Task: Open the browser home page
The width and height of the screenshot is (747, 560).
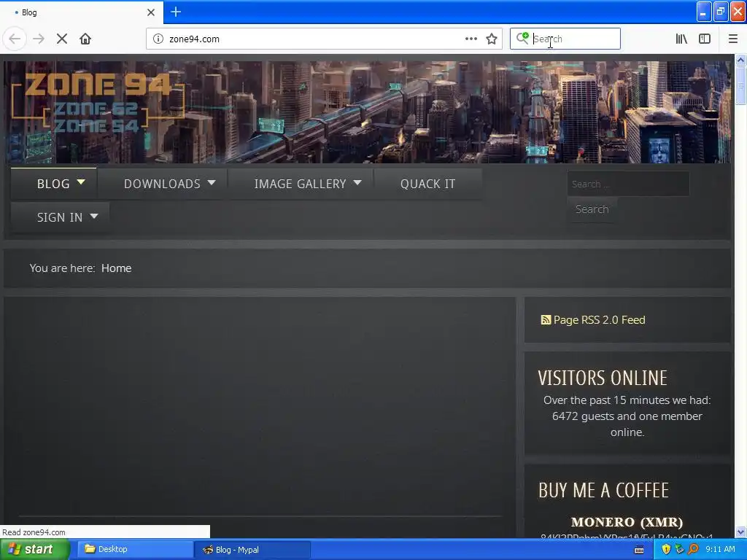Action: pyautogui.click(x=85, y=39)
